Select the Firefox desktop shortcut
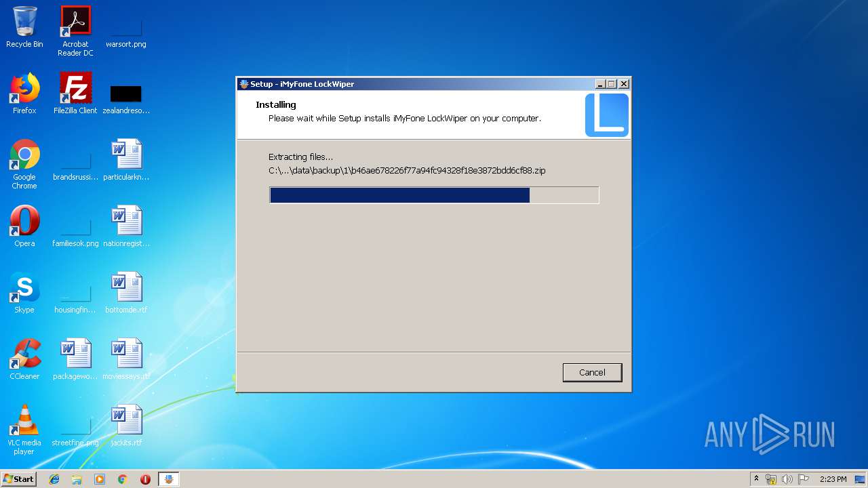868x488 pixels. click(24, 94)
